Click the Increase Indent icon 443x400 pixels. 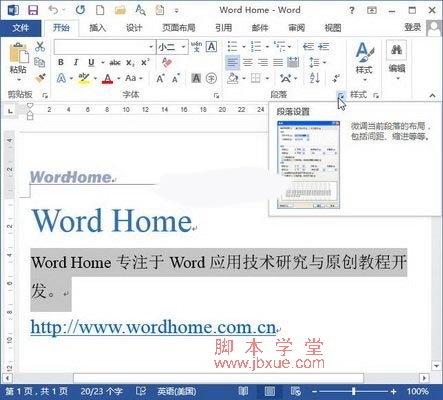324,46
